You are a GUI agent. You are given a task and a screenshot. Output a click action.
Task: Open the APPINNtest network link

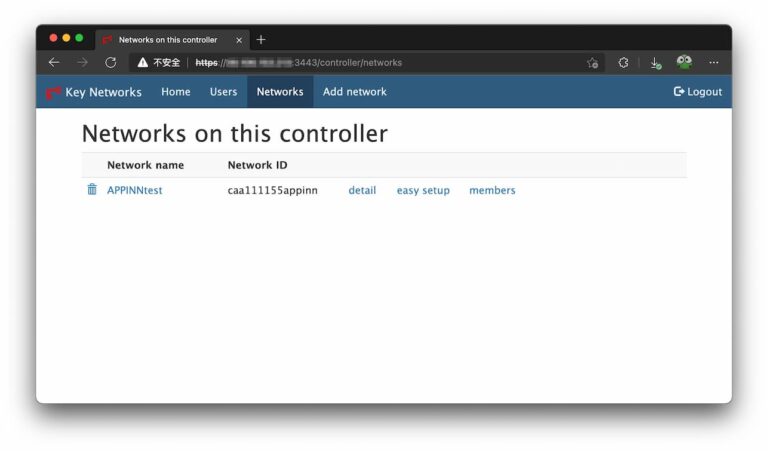[x=134, y=190]
